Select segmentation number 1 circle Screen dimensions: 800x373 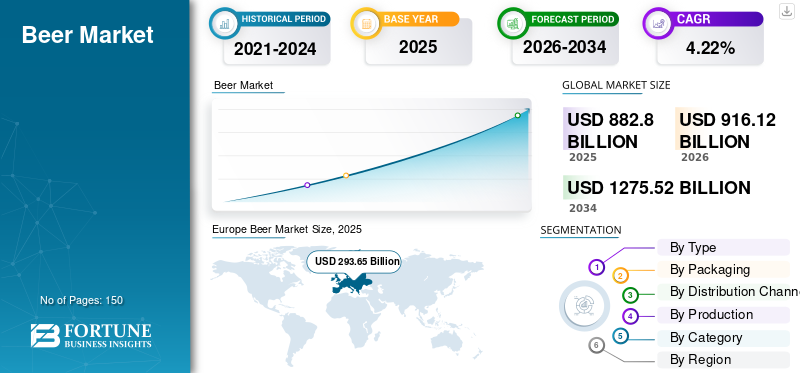tap(596, 267)
